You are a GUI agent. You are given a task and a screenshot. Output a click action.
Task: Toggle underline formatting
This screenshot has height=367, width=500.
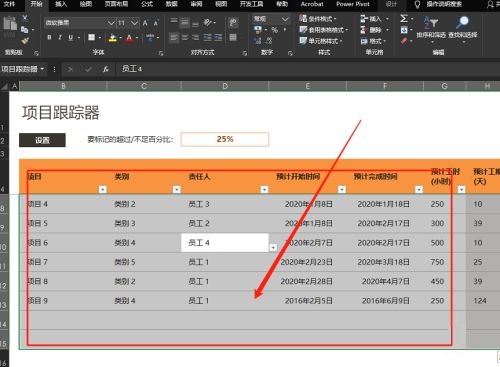pyautogui.click(x=71, y=37)
